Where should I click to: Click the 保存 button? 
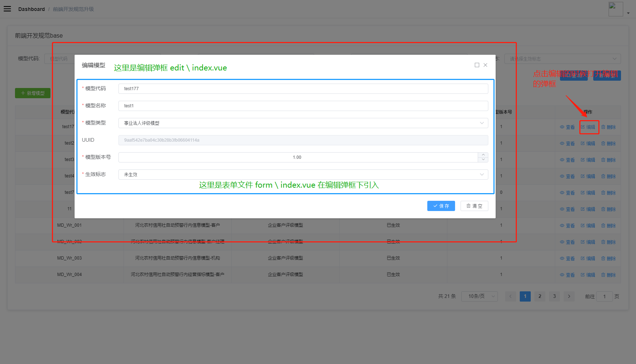441,206
